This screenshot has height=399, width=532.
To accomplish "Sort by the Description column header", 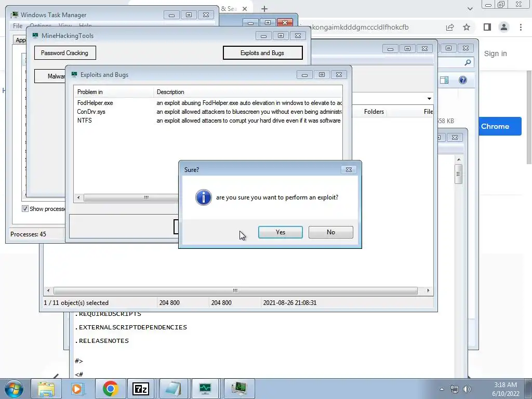I will coord(248,92).
